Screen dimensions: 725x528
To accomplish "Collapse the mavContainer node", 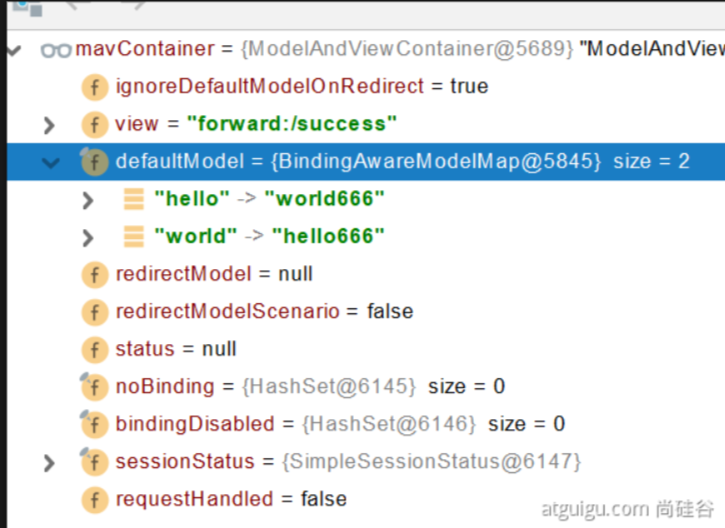I will 14,50.
